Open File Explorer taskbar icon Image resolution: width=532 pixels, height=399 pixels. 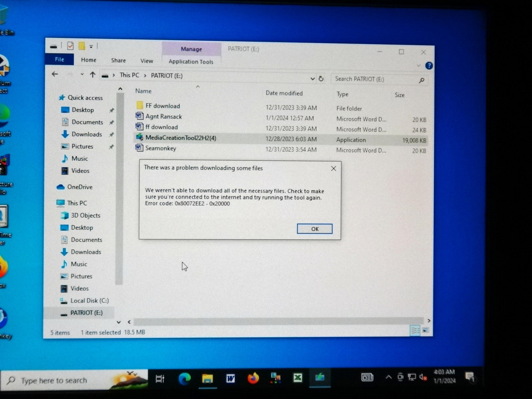[x=207, y=378]
